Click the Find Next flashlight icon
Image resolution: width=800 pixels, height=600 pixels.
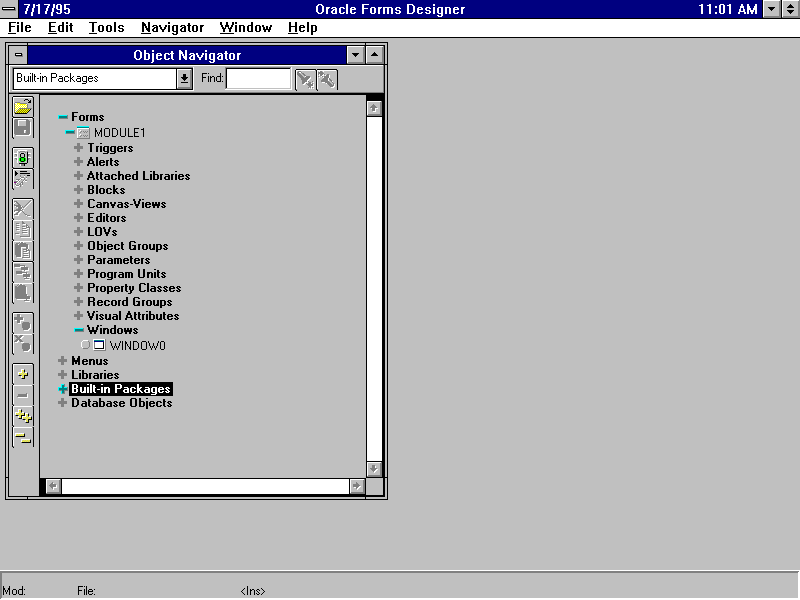point(305,79)
